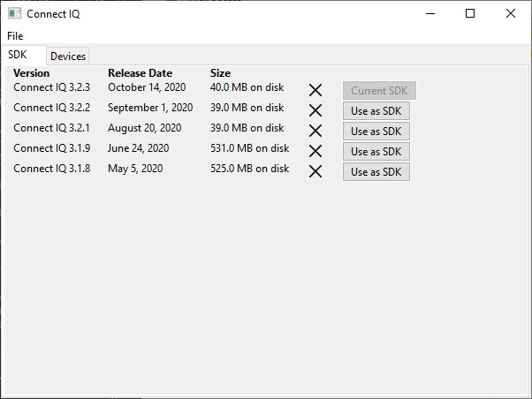
Task: Click the Connect IQ 3.1.9 version label
Action: tap(52, 148)
